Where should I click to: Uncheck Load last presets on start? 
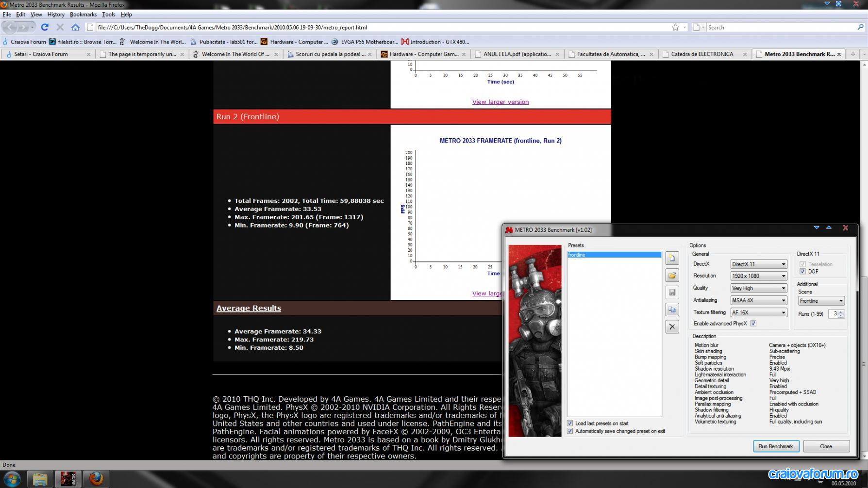[570, 423]
